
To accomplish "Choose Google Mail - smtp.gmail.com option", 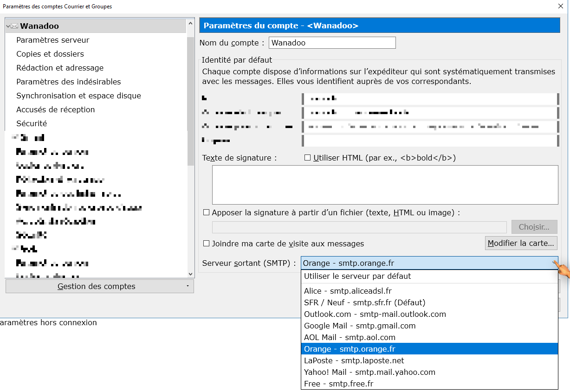I will tap(360, 326).
